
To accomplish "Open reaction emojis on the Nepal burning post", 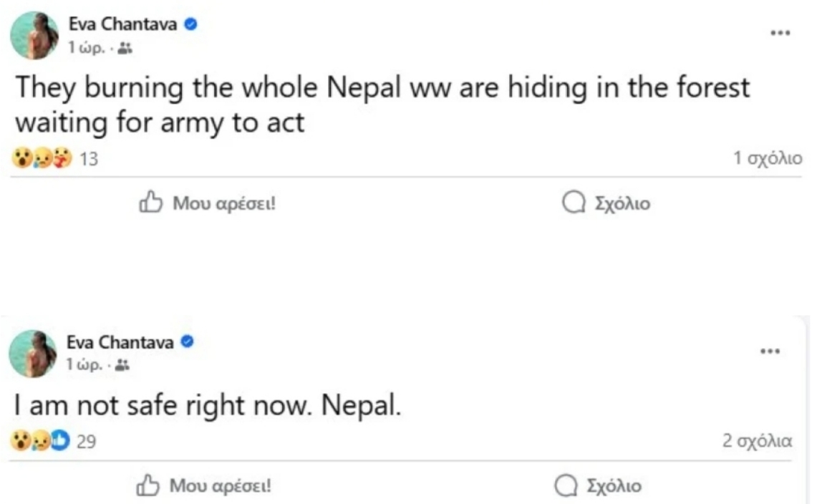I will (x=42, y=160).
